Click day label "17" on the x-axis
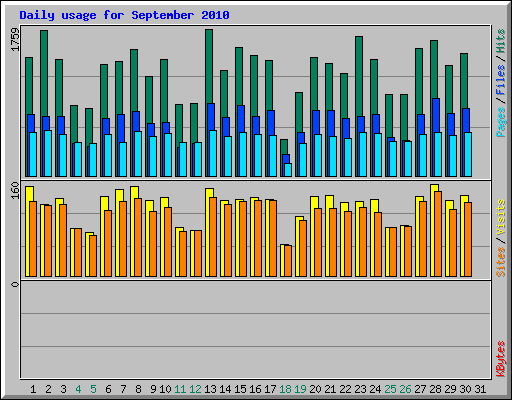Screen dimensions: 512x400 pos(270,389)
